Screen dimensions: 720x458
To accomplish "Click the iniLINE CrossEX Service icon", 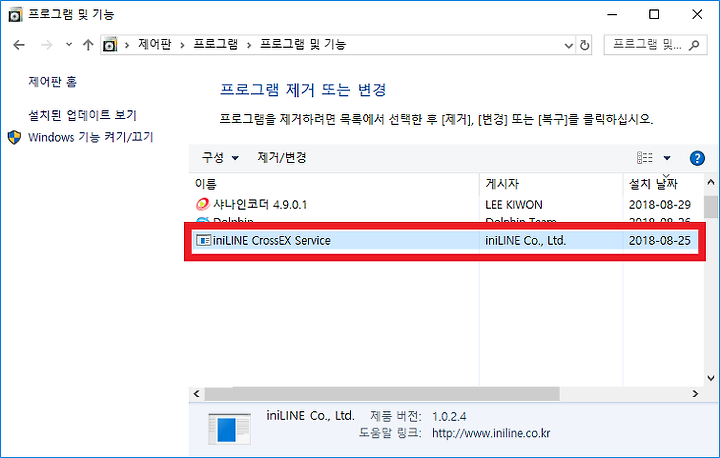I will [x=203, y=240].
